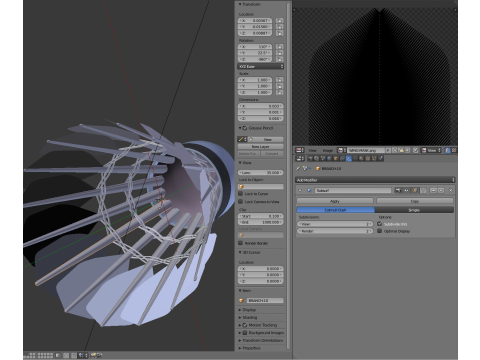Screen dimensions: 480x360
Task: Lock the Rotation Y transform value
Action: coord(280,53)
